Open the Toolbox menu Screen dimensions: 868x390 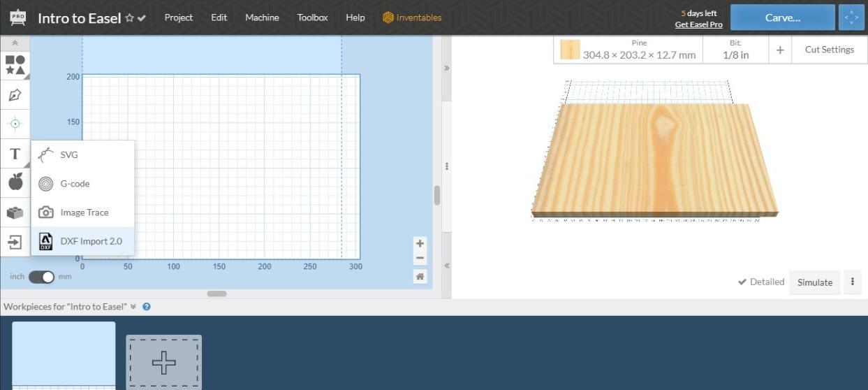pos(312,17)
